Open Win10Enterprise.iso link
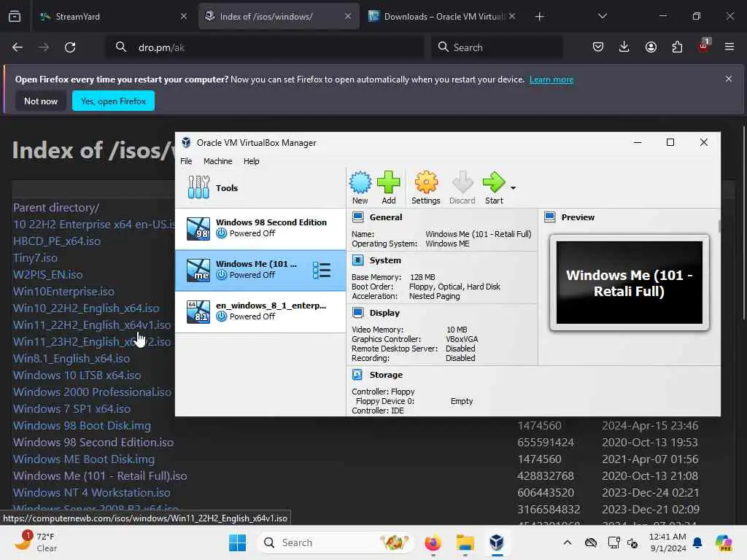The height and width of the screenshot is (560, 747). pos(63,291)
